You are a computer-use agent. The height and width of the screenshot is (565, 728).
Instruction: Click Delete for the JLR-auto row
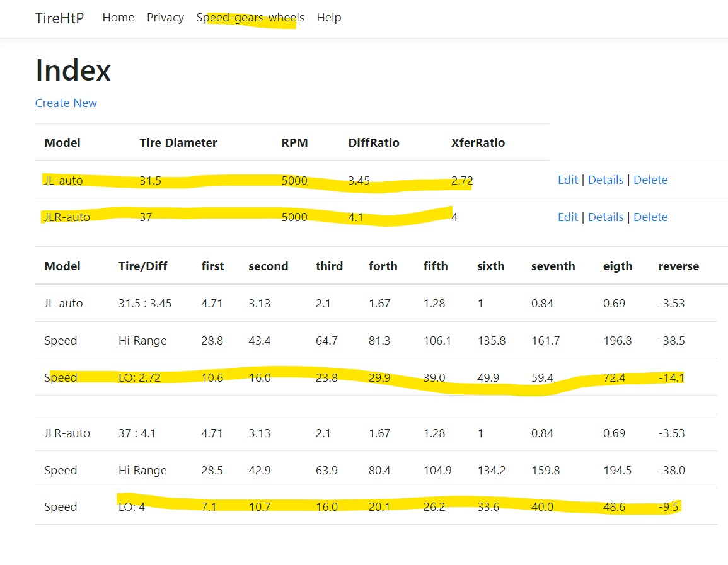[650, 217]
